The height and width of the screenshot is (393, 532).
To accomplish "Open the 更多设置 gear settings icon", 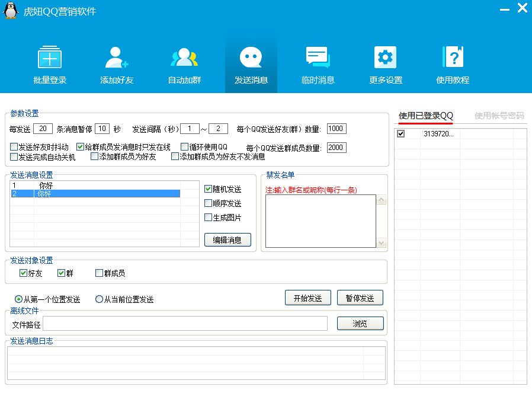I will (x=386, y=64).
